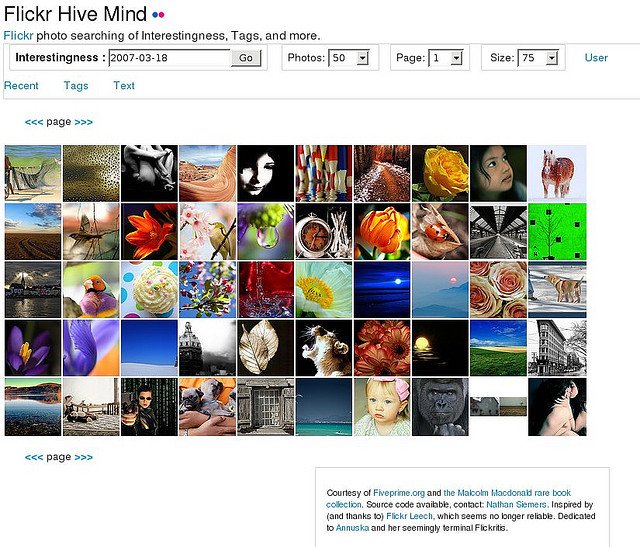Open the baby with pink bow thumbnail

coord(382,407)
